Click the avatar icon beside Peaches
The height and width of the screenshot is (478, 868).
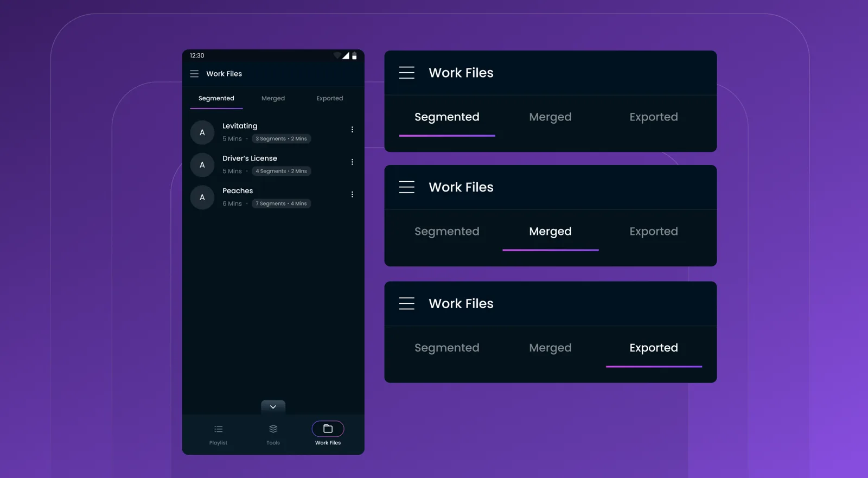202,197
